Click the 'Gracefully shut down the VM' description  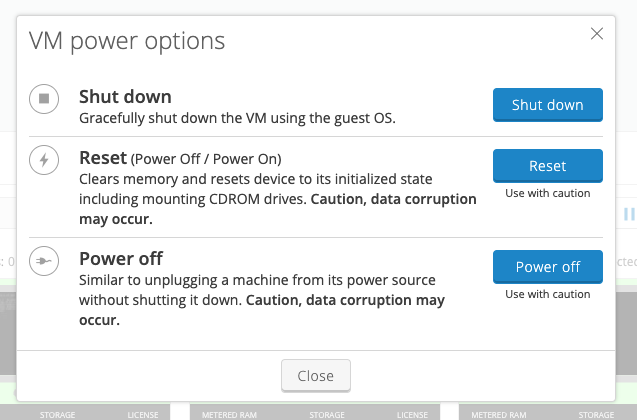pos(237,119)
